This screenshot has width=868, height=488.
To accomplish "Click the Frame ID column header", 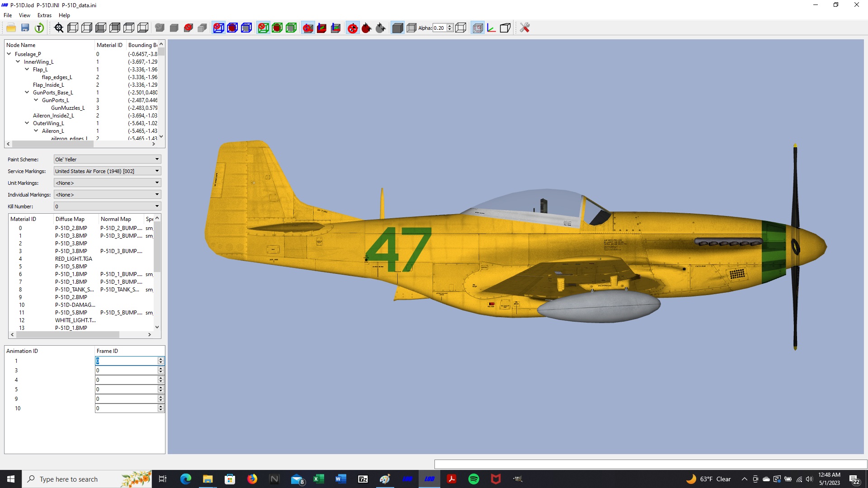I will (x=130, y=351).
